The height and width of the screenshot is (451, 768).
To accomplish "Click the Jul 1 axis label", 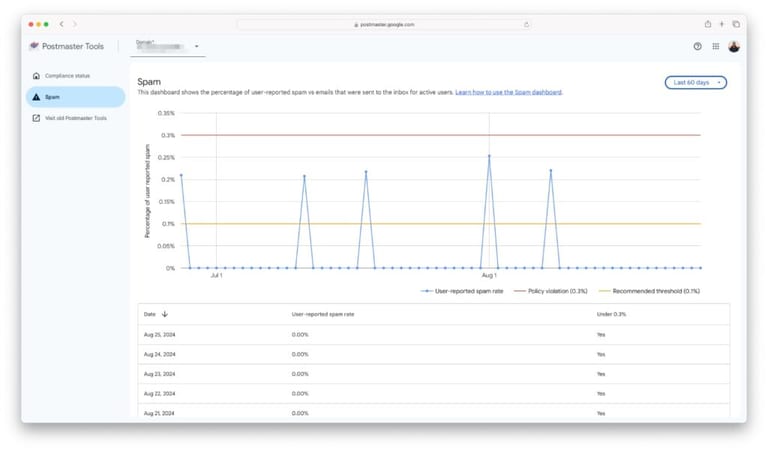I will pyautogui.click(x=216, y=276).
